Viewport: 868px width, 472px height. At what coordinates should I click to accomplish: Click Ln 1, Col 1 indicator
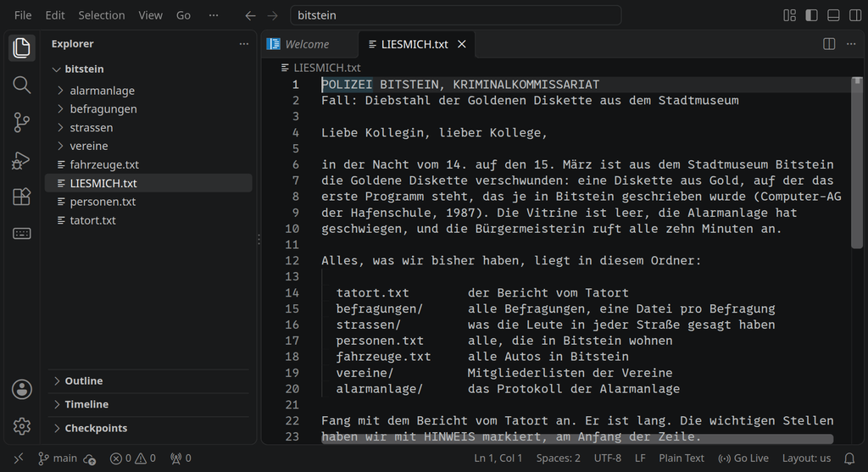point(498,458)
